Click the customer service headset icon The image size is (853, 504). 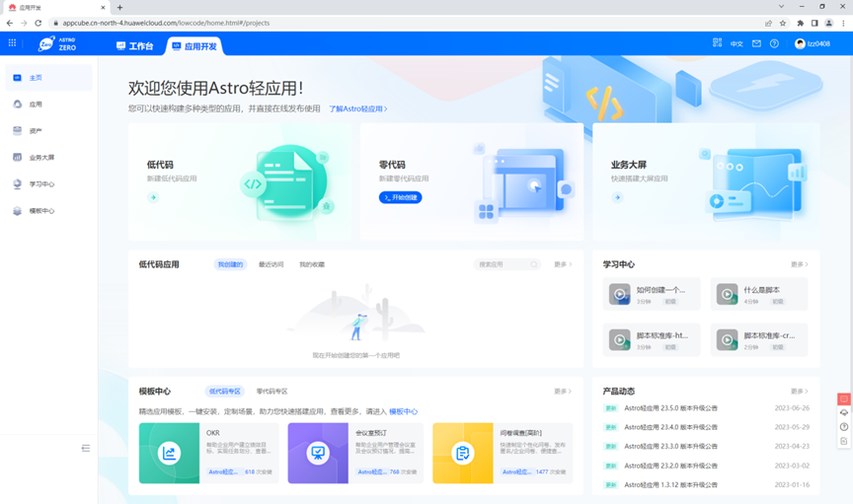click(x=844, y=413)
